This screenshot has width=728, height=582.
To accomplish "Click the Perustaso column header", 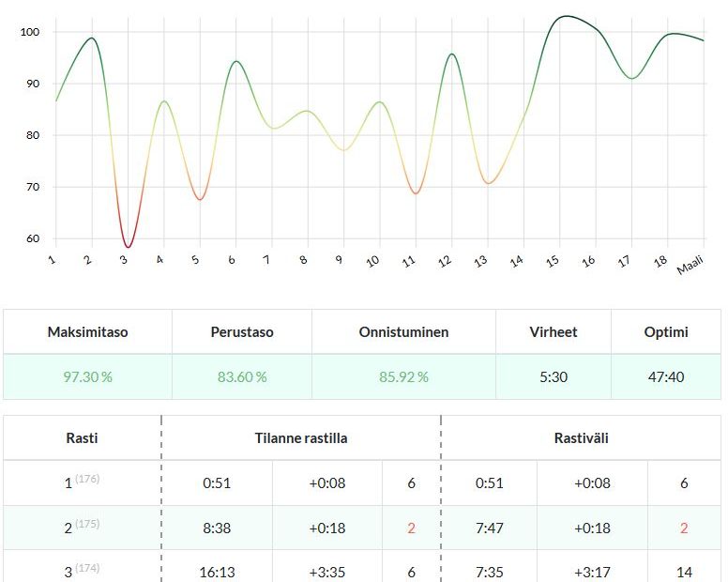I will point(241,332).
